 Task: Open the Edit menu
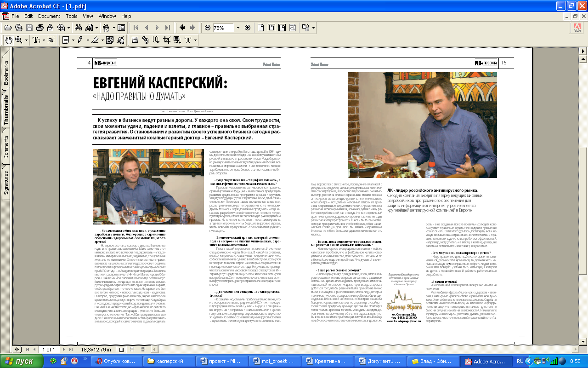click(28, 16)
